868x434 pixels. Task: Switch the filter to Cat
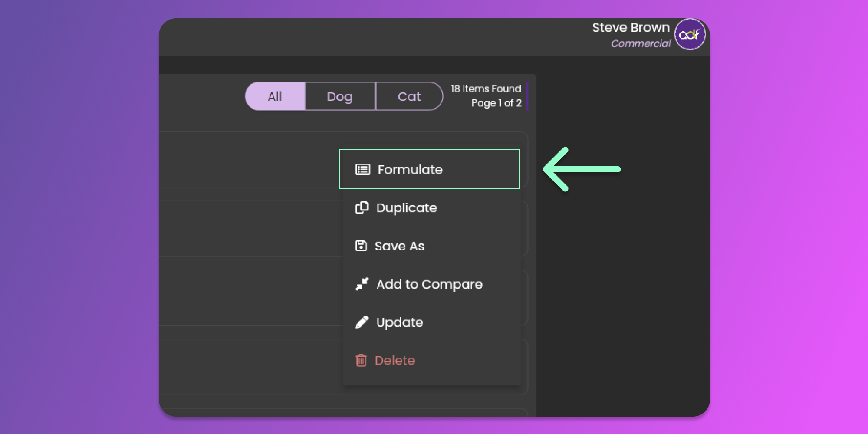pyautogui.click(x=409, y=96)
